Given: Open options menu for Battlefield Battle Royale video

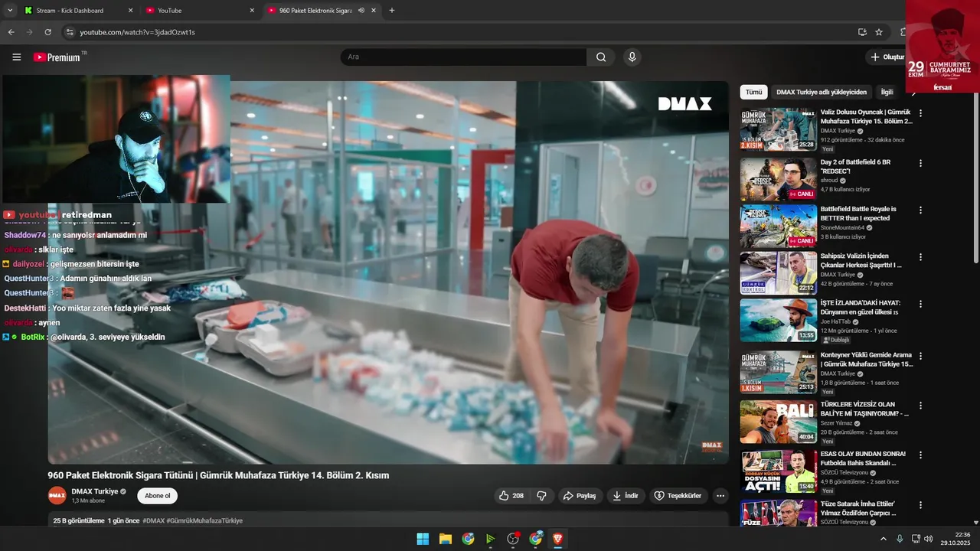Looking at the screenshot, I should [x=920, y=210].
